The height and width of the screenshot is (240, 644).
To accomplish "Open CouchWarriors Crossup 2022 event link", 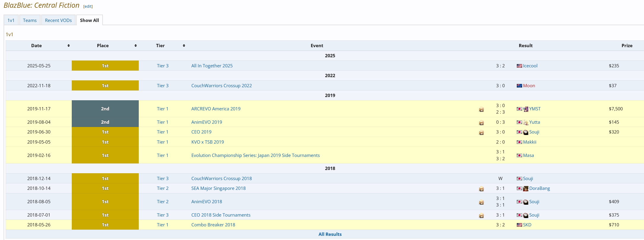I will [x=221, y=86].
